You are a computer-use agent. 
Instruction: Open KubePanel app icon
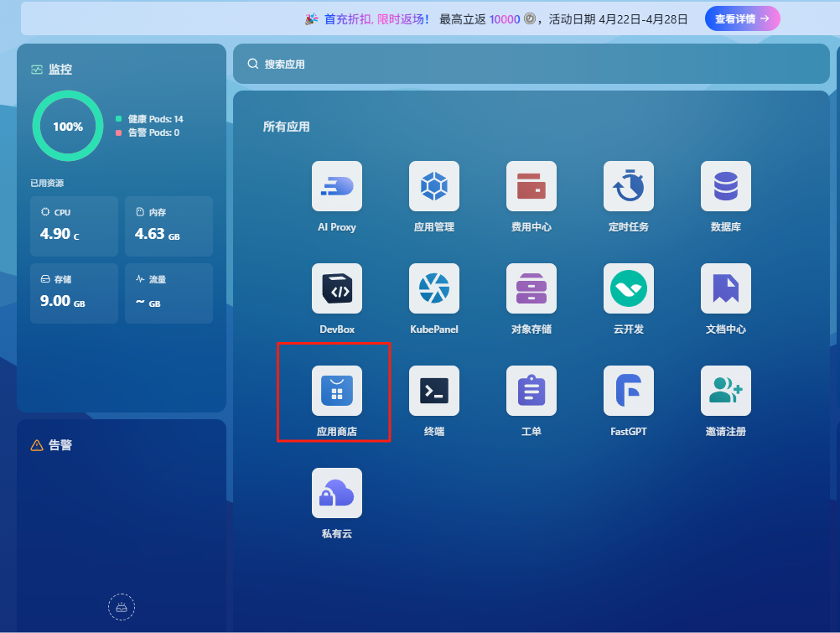click(434, 288)
